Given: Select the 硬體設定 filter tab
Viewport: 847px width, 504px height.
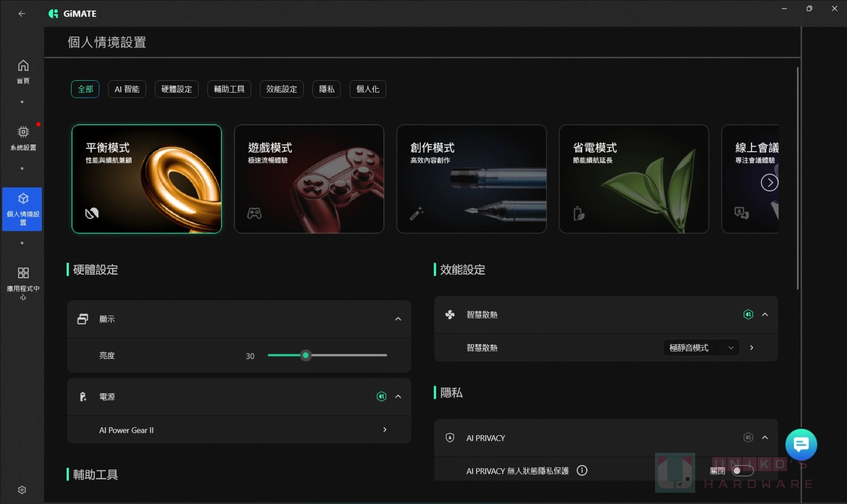Looking at the screenshot, I should [177, 89].
